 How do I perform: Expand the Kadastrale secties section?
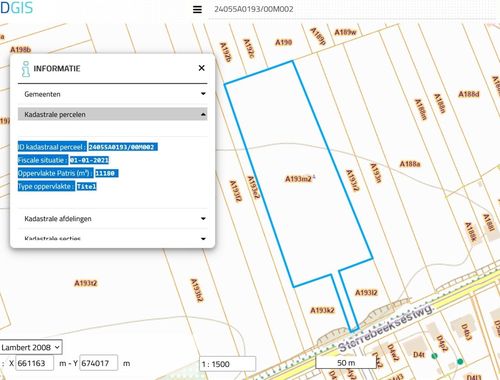coord(112,239)
